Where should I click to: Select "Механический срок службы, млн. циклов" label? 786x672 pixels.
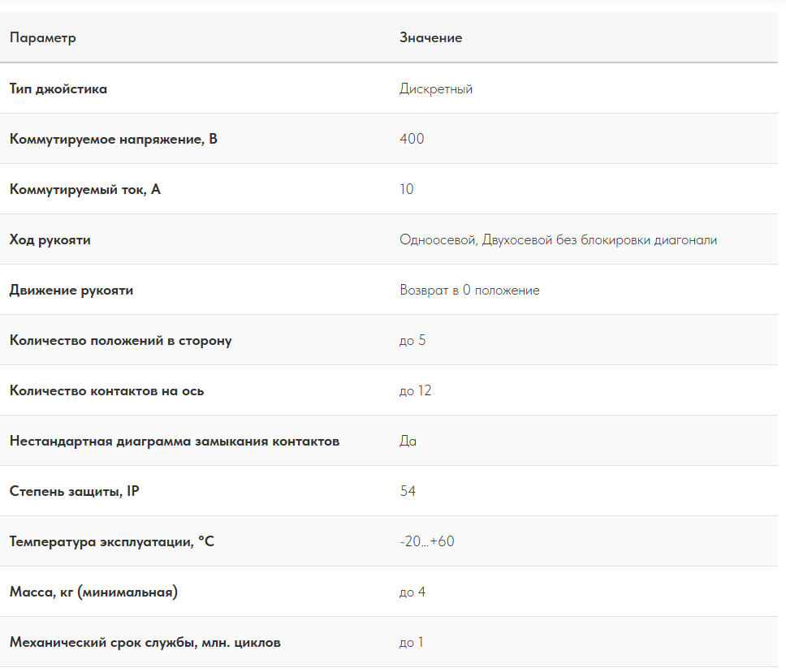click(145, 643)
